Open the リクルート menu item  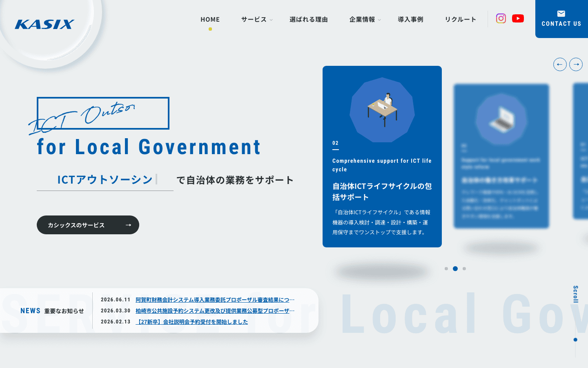461,19
